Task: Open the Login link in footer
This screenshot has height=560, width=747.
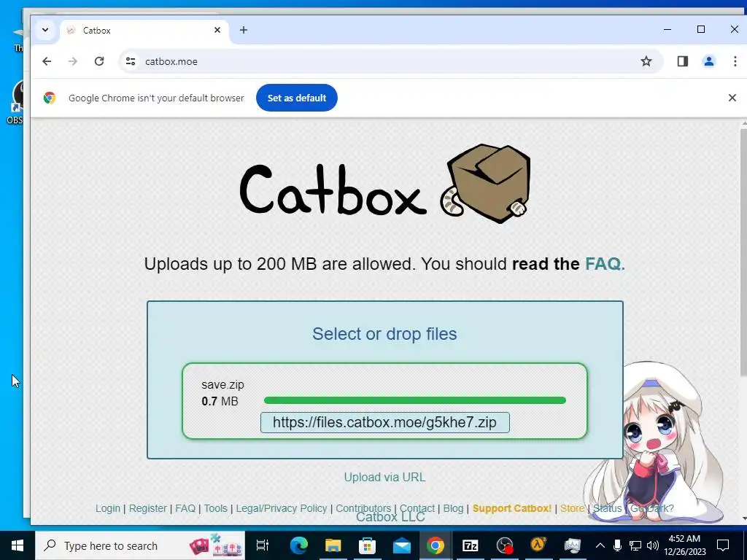Action: pyautogui.click(x=108, y=508)
